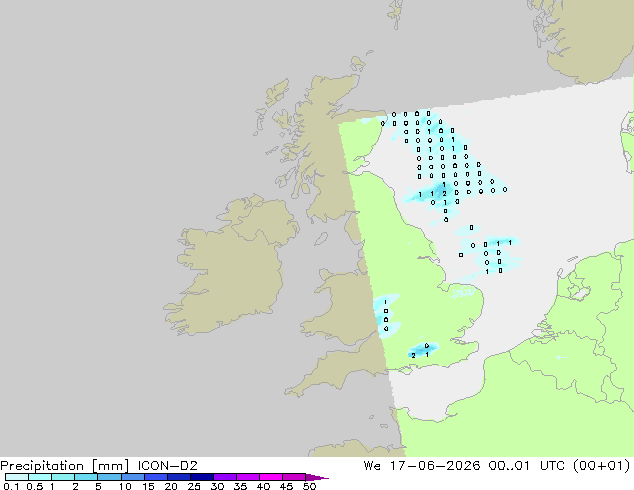
Task: Click the purple arrow tip past 50
Action: point(317,477)
